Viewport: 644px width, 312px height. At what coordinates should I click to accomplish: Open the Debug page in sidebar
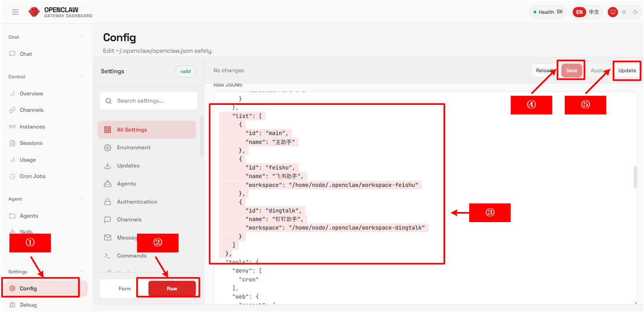[28, 305]
